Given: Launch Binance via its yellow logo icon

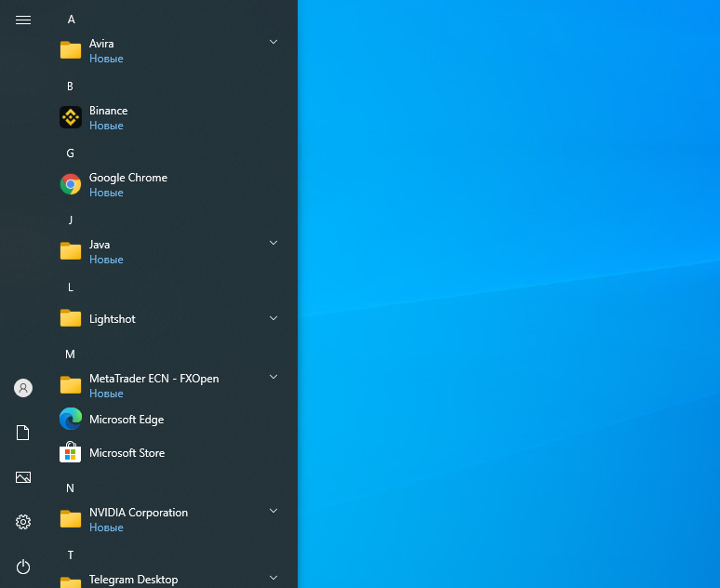Looking at the screenshot, I should (71, 117).
